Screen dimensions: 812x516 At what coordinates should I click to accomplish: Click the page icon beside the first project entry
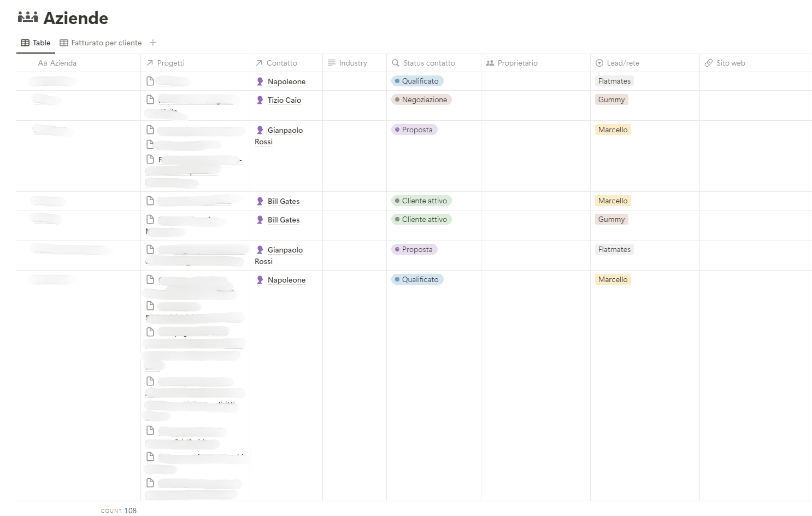[x=150, y=80]
